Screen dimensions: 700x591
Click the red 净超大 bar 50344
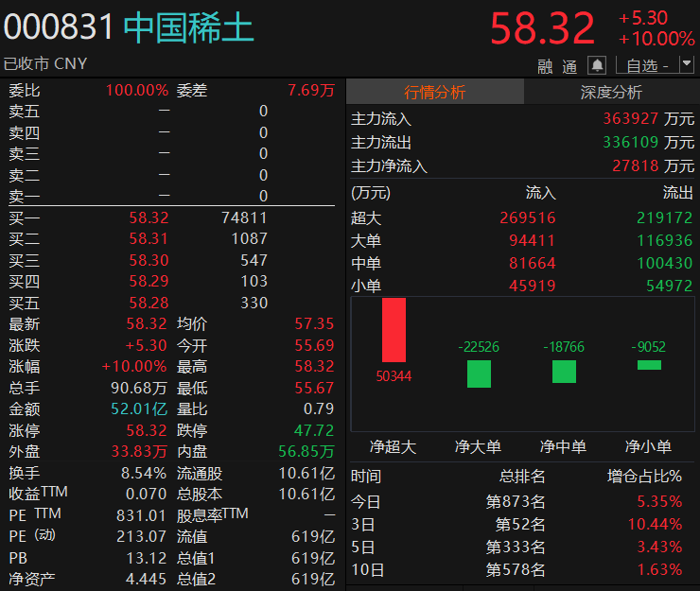pyautogui.click(x=394, y=330)
